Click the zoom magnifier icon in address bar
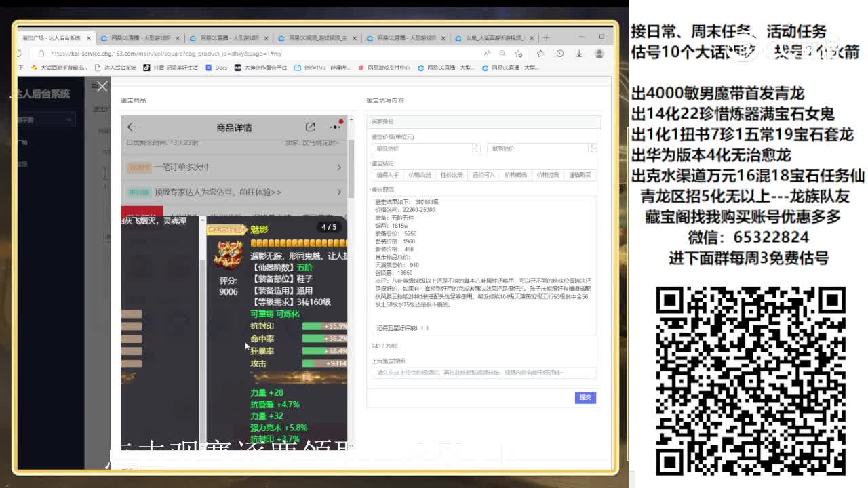This screenshot has height=488, width=868. [x=502, y=53]
